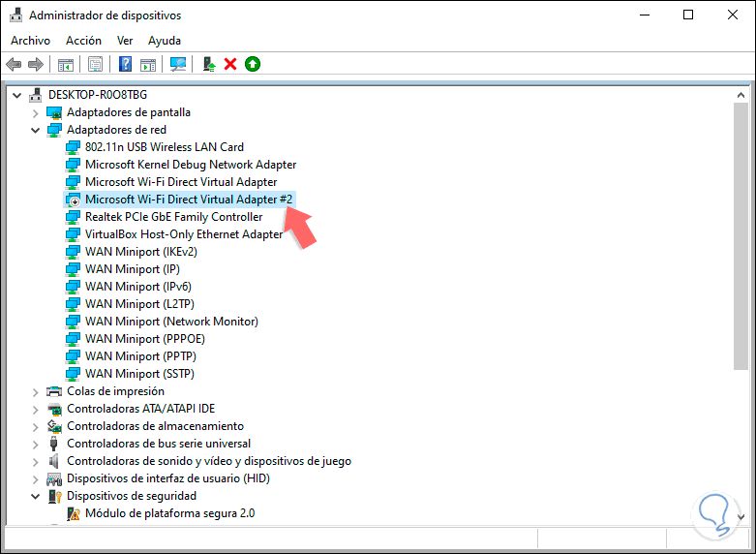The image size is (756, 554).
Task: Click the sound controllers speaker icon
Action: tap(54, 461)
